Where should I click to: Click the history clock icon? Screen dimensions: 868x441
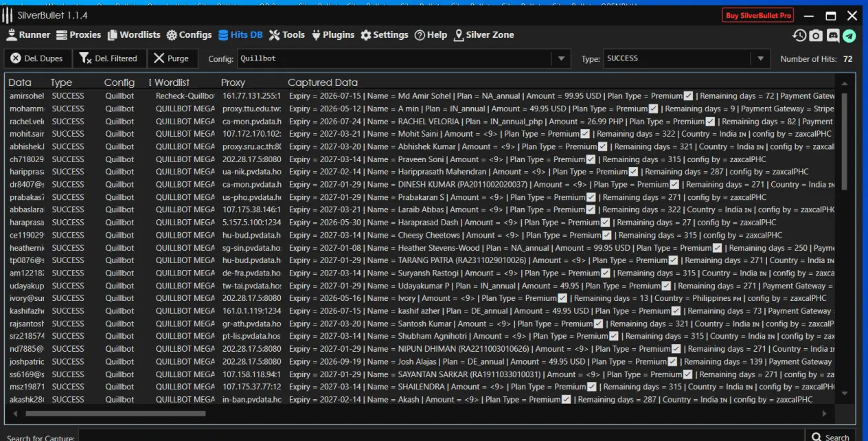click(799, 36)
